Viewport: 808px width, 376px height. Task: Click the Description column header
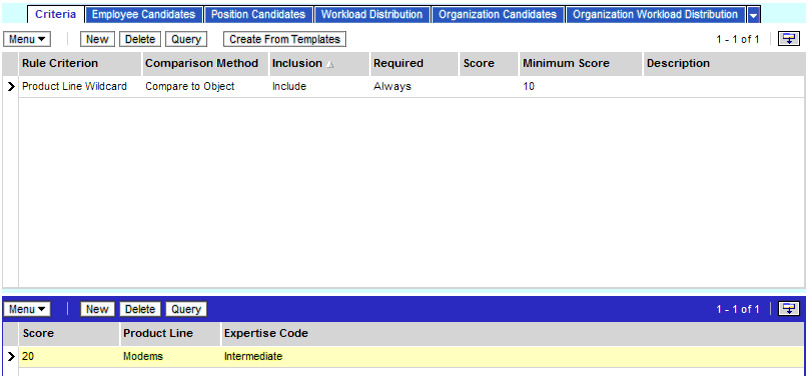(x=723, y=63)
